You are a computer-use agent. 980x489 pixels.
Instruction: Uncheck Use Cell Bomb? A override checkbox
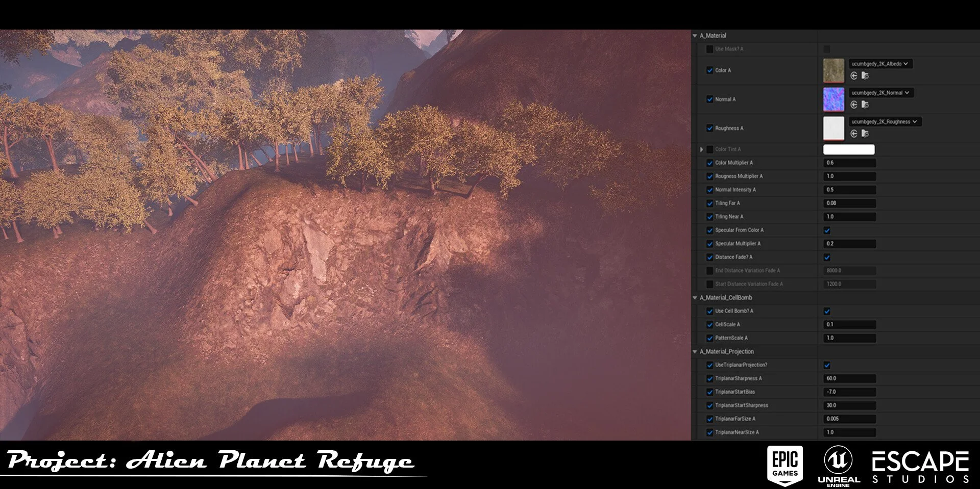pyautogui.click(x=709, y=311)
